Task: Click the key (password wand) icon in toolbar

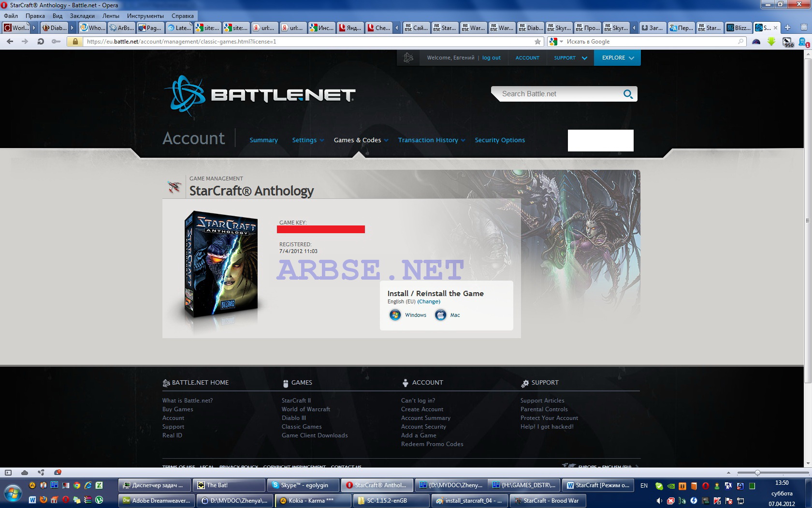Action: click(x=56, y=42)
